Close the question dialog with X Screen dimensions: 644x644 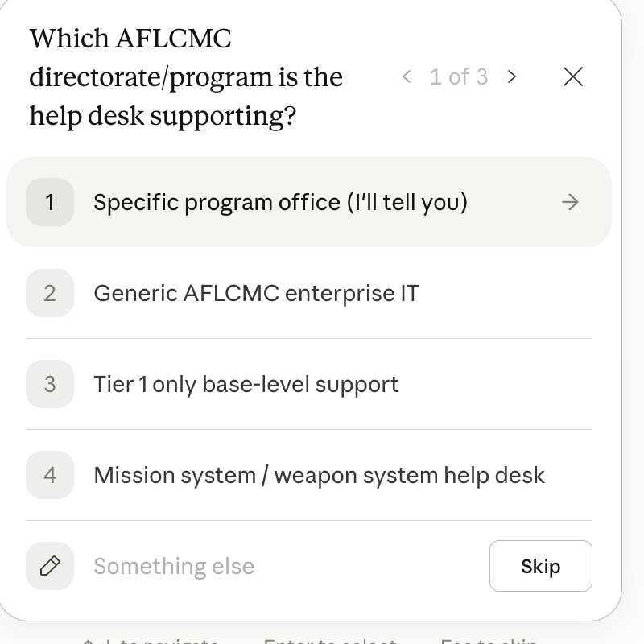click(573, 76)
